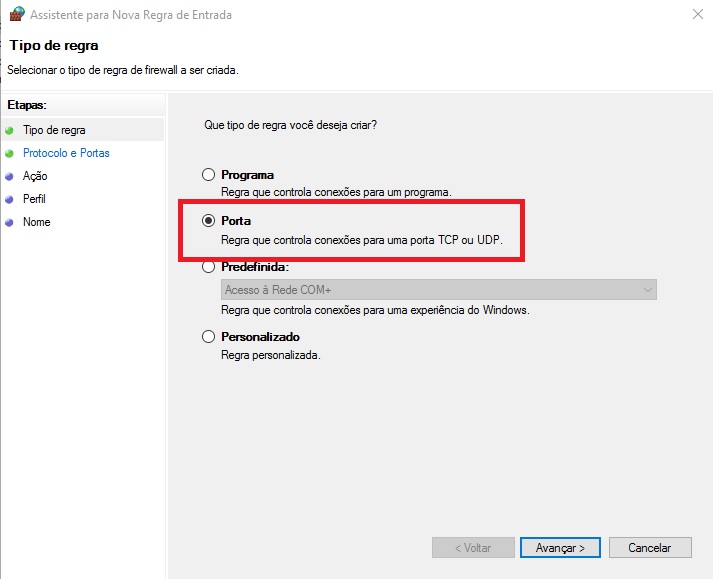The height and width of the screenshot is (579, 713).
Task: Open the Acesso à Rede COM+ dropdown
Action: click(x=439, y=290)
